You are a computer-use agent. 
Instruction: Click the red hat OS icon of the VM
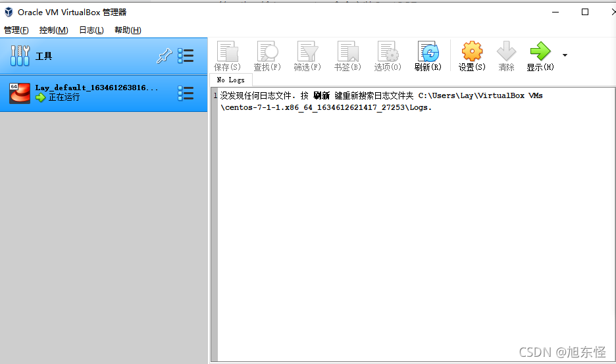pyautogui.click(x=20, y=93)
